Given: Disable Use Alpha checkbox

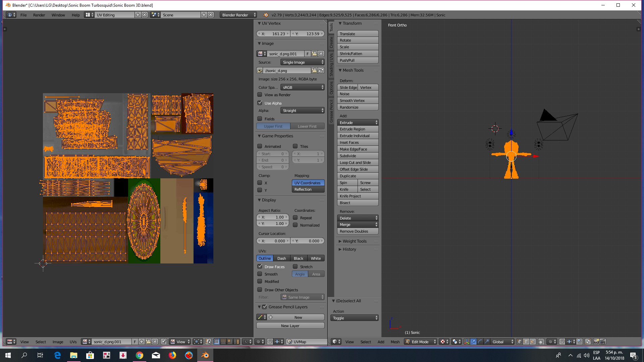Looking at the screenshot, I should [260, 103].
